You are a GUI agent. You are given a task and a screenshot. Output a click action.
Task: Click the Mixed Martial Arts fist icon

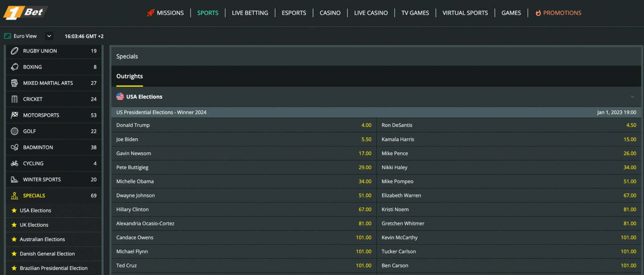[14, 83]
